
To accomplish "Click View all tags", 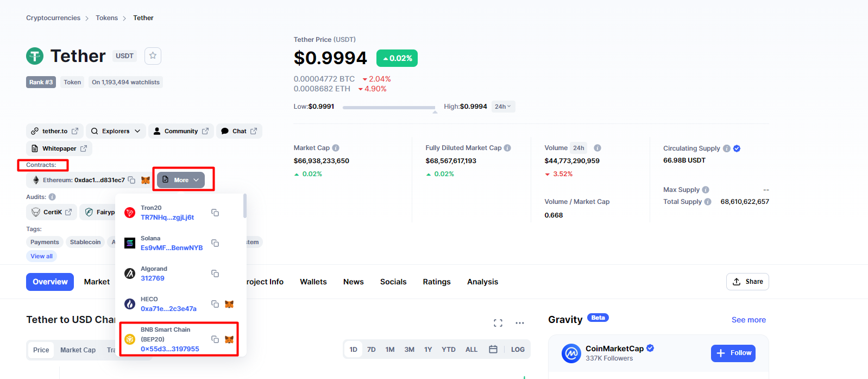I will click(x=41, y=256).
